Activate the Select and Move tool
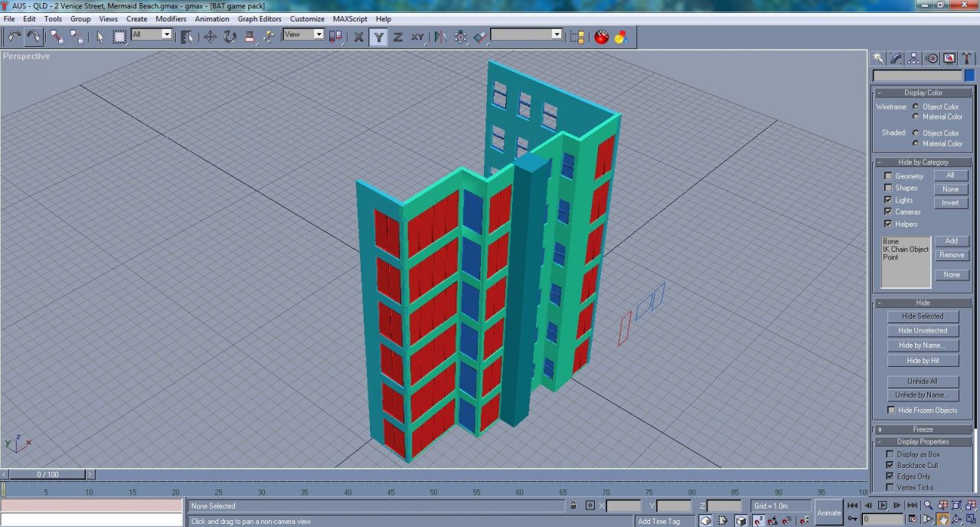The height and width of the screenshot is (527, 980). (210, 36)
